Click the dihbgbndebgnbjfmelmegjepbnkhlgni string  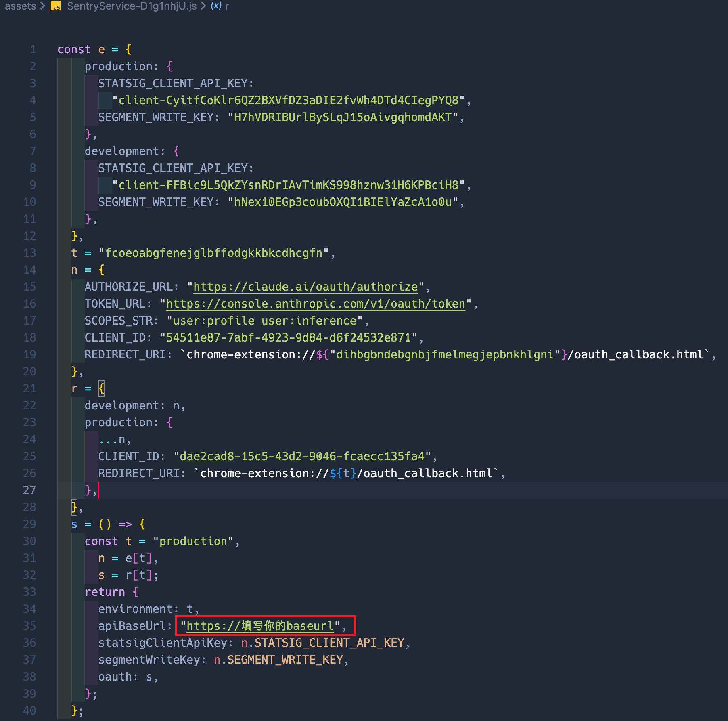[x=445, y=354]
